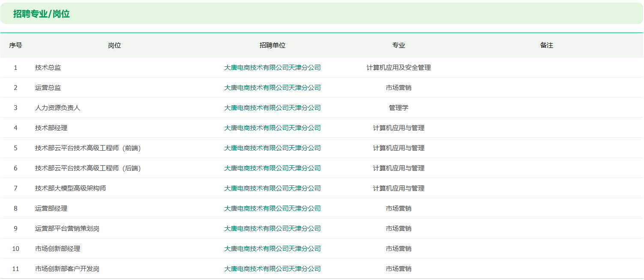Image resolution: width=644 pixels, height=280 pixels.
Task: Select the 运营部平台营销策划岗 cell
Action: tap(67, 229)
